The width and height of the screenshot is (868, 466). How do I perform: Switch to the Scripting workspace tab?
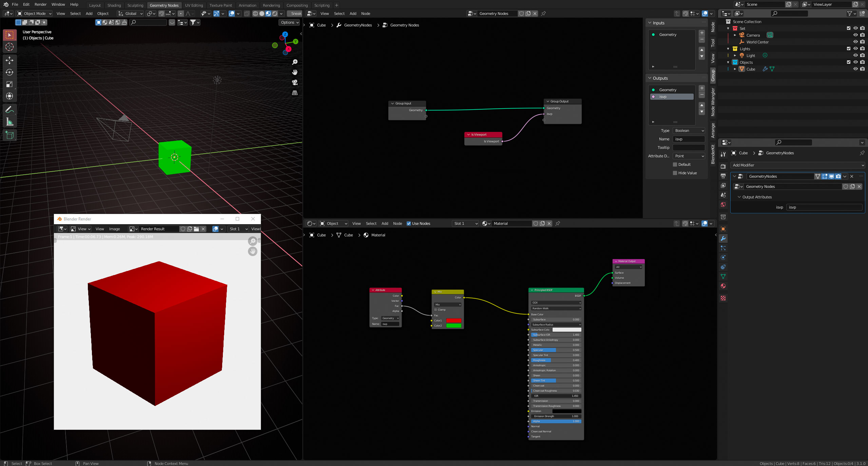[322, 5]
